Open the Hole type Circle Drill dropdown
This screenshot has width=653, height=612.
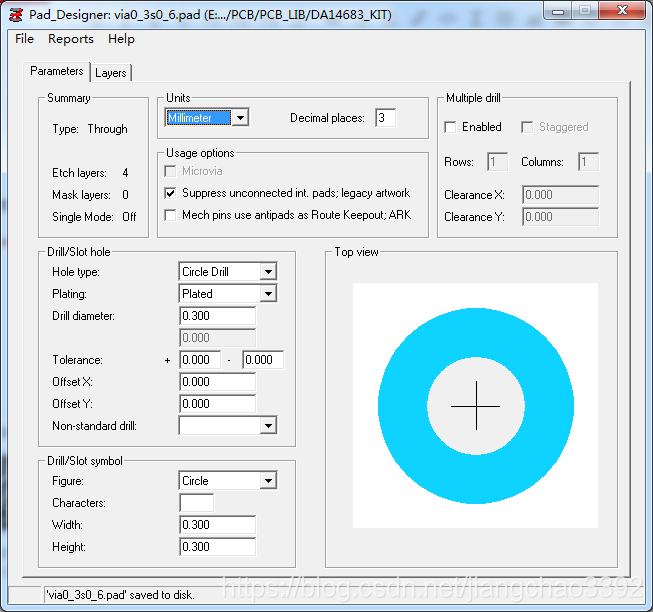click(228, 272)
